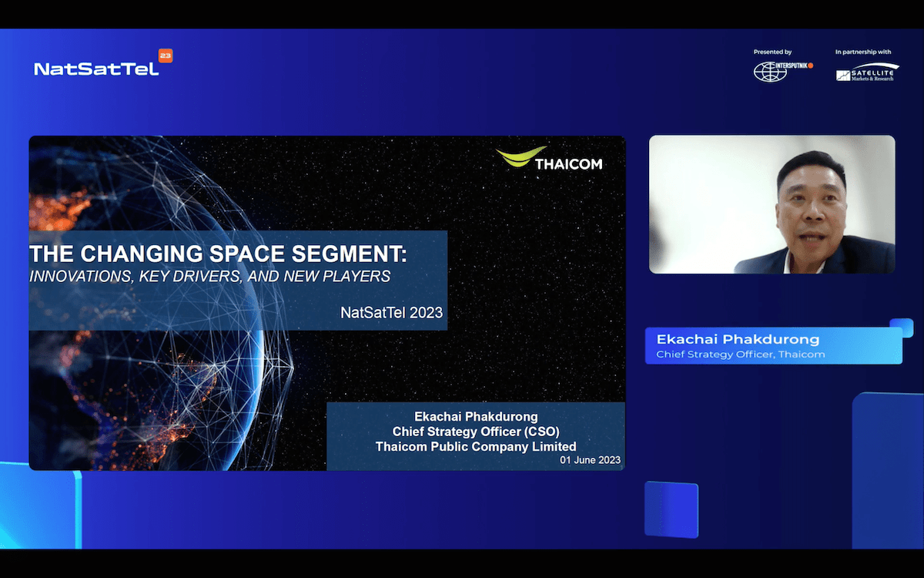Viewport: 924px width, 578px height.
Task: Click the "01 June 2023" date
Action: 591,460
